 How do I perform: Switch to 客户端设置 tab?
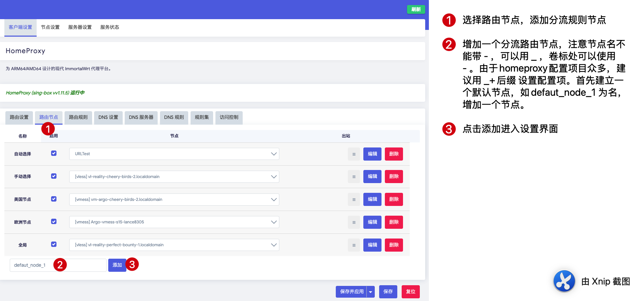(x=21, y=27)
